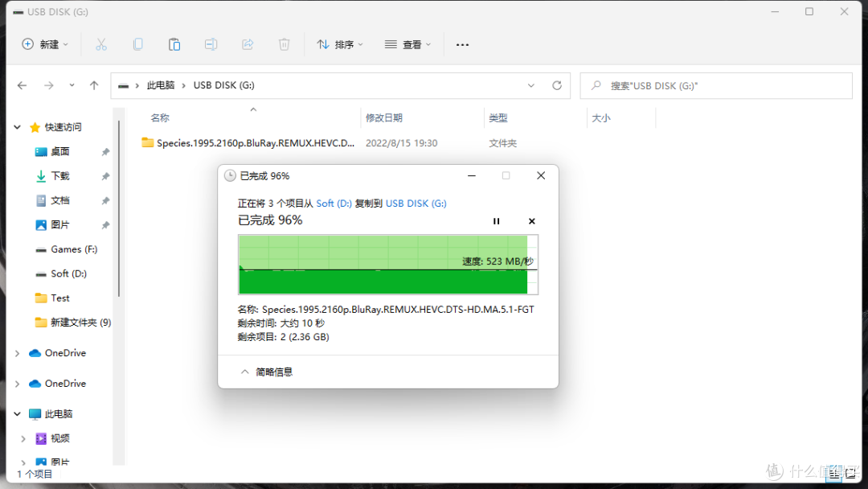Click the Rename icon in toolbar
868x489 pixels.
[211, 44]
